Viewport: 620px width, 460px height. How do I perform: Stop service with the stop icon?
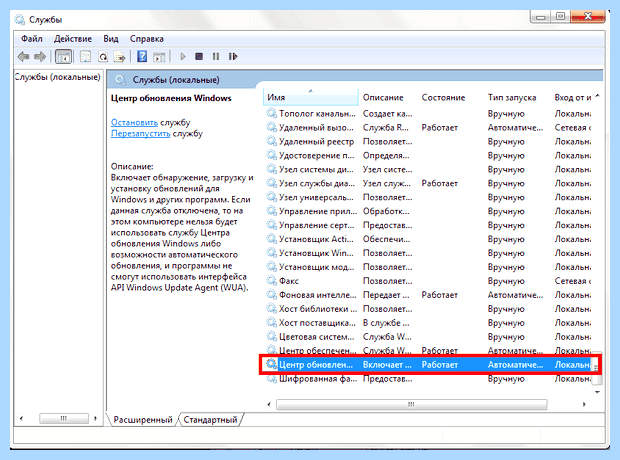(x=199, y=57)
